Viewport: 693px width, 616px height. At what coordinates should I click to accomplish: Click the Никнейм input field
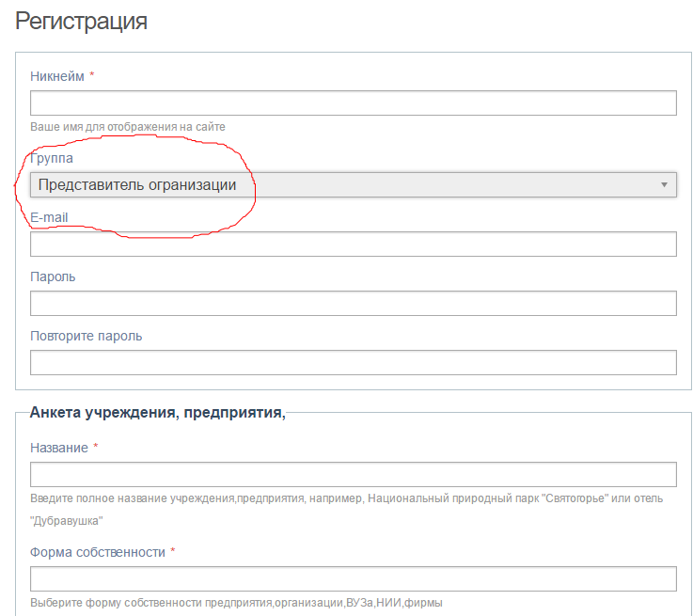point(354,103)
